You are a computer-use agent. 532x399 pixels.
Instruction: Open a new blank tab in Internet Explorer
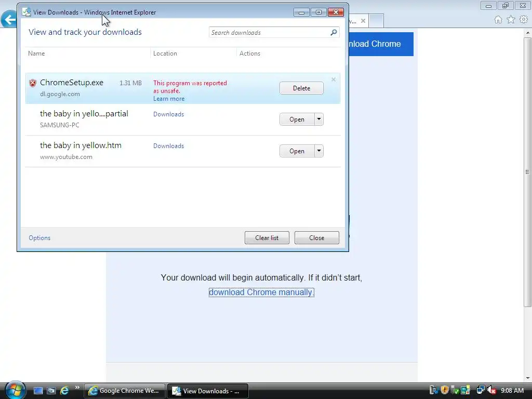(376, 21)
